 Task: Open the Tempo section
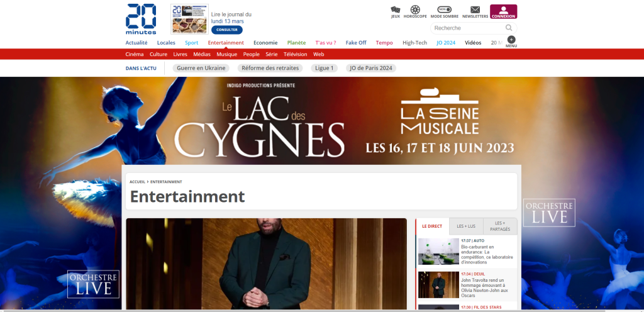pyautogui.click(x=384, y=43)
